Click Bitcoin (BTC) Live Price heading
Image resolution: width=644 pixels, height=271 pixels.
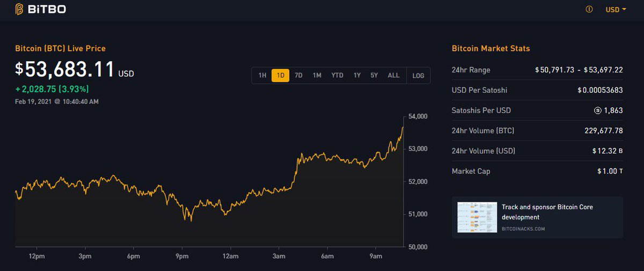(x=60, y=48)
